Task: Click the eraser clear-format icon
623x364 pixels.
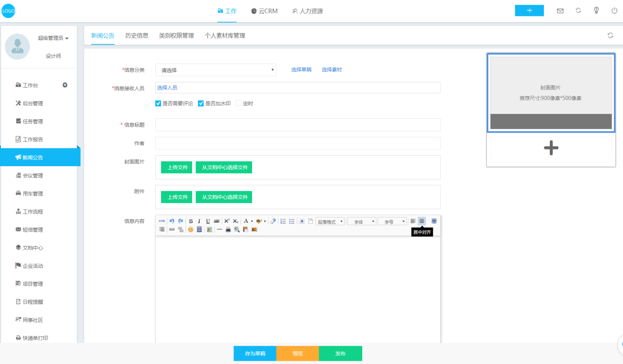Action: 273,221
